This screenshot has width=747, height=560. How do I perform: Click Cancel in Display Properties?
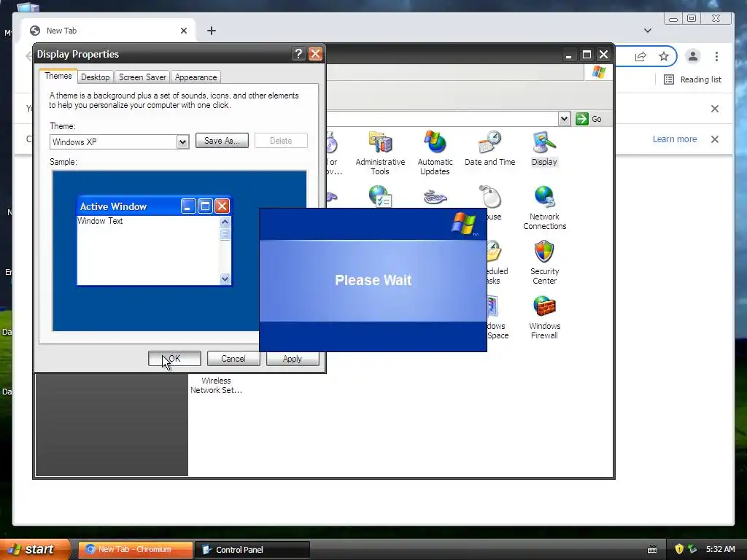233,359
